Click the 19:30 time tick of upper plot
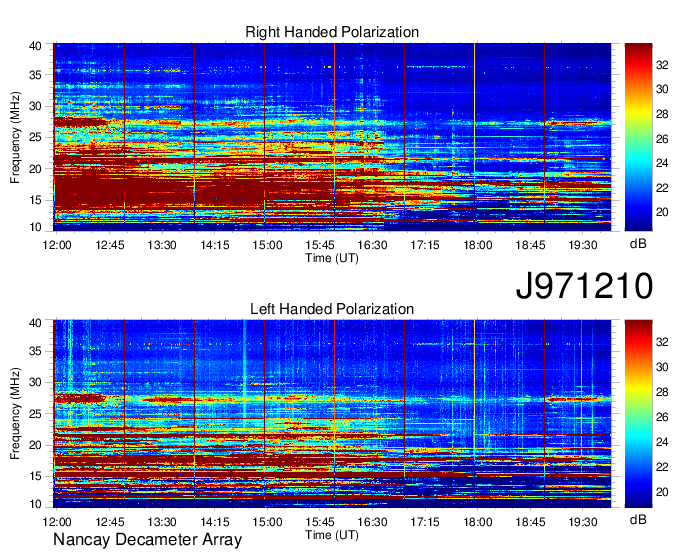This screenshot has height=552, width=680. [x=583, y=245]
